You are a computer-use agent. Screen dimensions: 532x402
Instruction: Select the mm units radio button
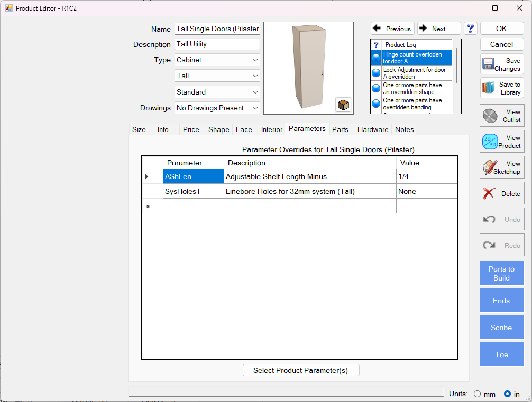478,394
